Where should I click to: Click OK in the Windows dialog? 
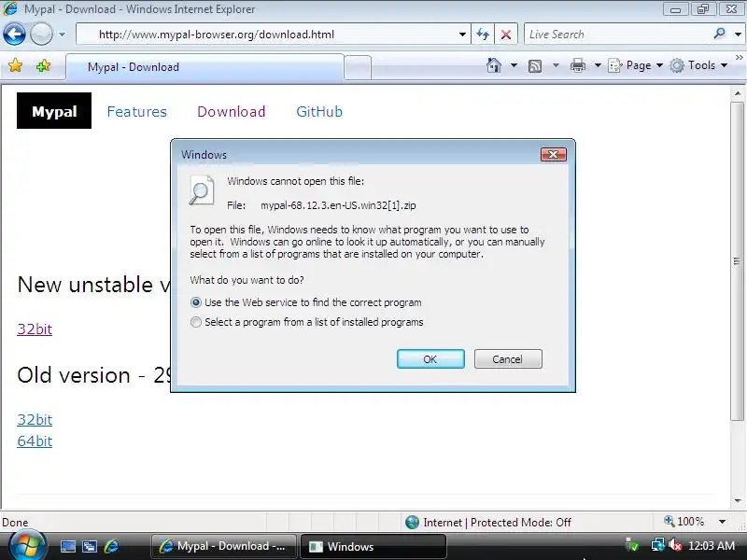[430, 359]
